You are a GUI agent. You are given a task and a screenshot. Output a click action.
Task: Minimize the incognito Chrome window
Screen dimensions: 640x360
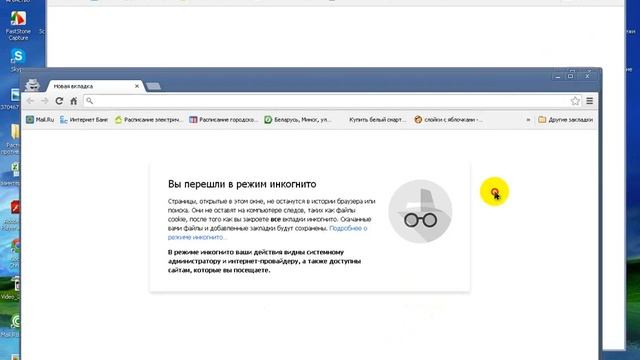(x=558, y=76)
